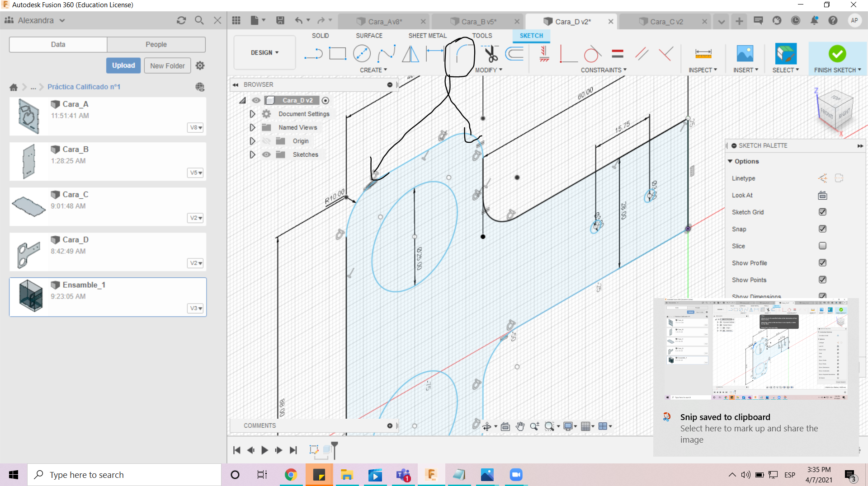Switch to the SOLID tab
Image resolution: width=868 pixels, height=486 pixels.
320,36
